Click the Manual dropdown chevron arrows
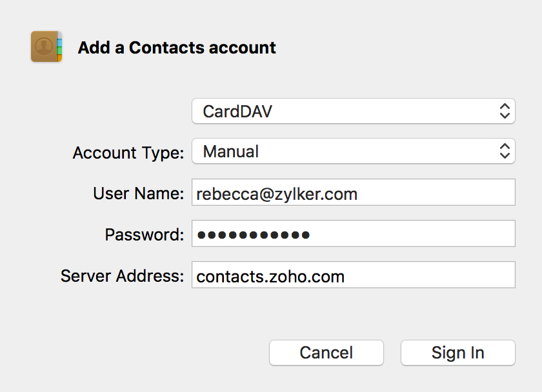This screenshot has width=542, height=392. pyautogui.click(x=505, y=152)
